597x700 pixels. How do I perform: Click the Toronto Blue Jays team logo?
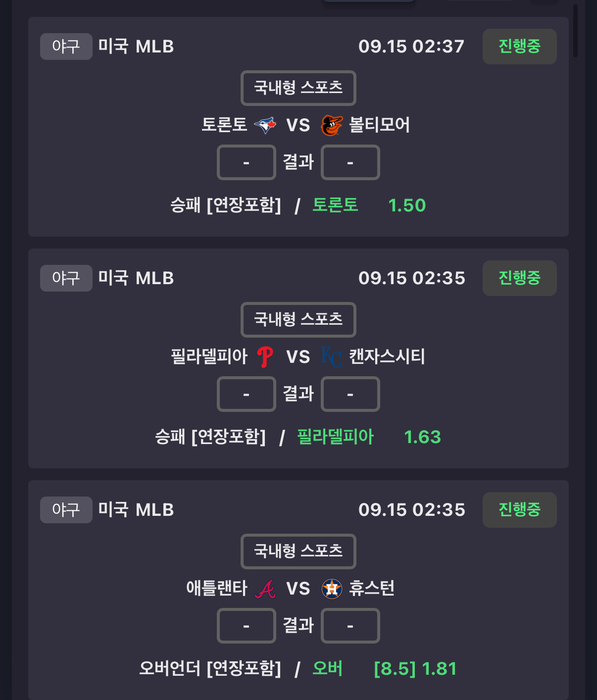(265, 125)
